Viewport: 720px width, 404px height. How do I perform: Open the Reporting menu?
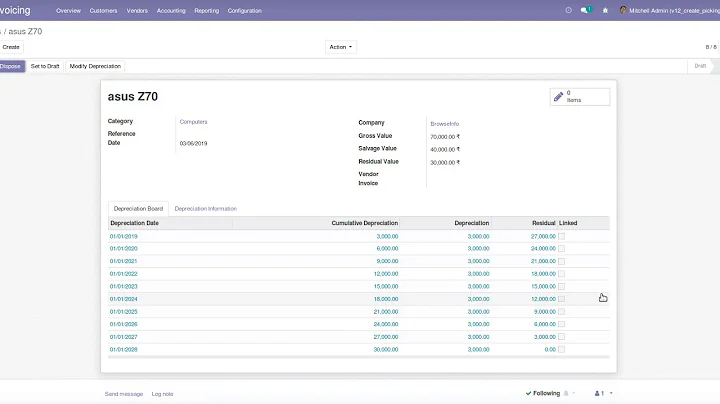point(207,11)
